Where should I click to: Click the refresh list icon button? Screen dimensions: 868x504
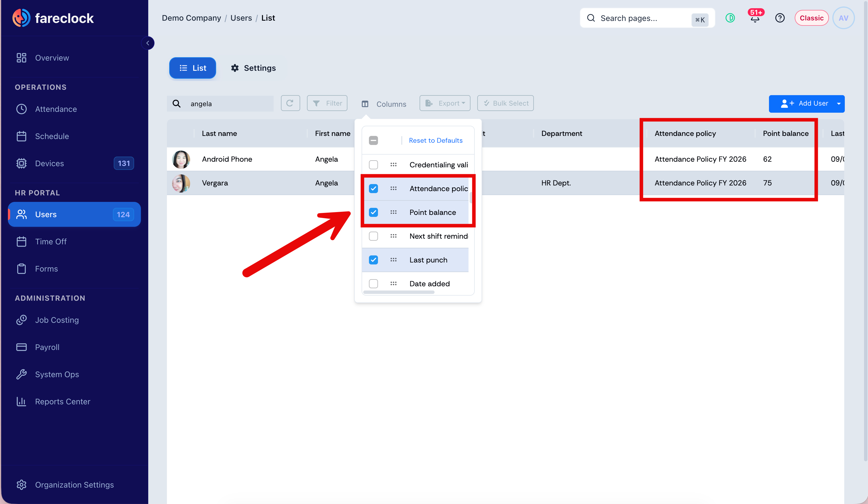tap(290, 103)
